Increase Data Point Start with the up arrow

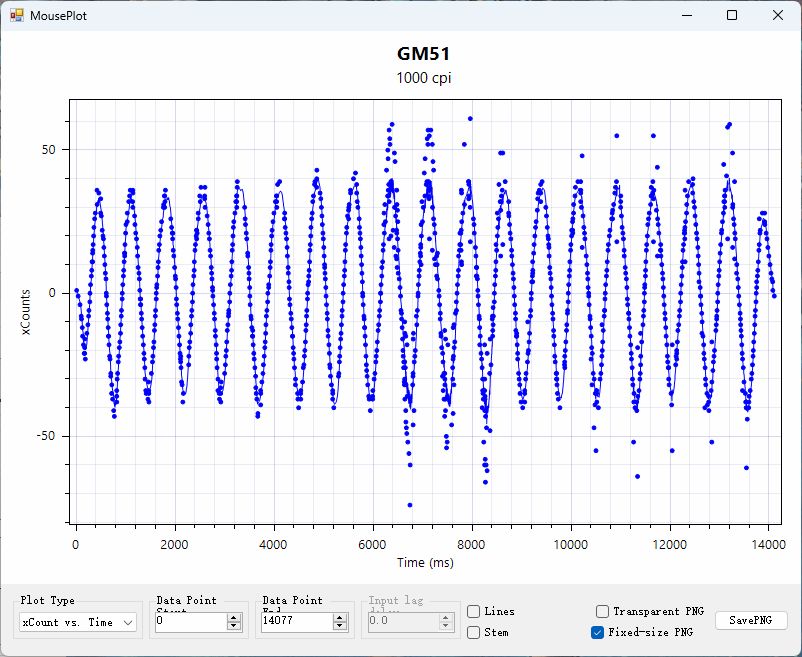click(x=234, y=618)
